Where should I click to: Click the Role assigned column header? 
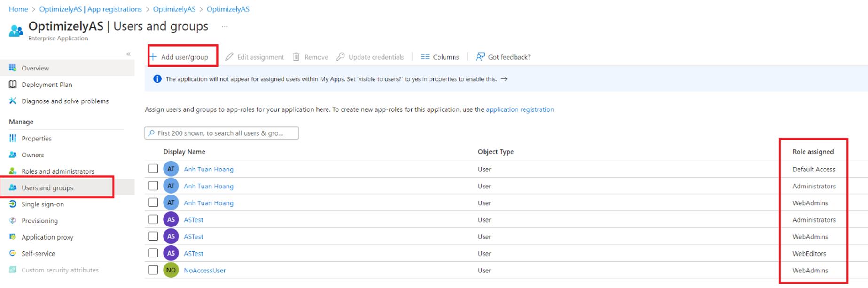click(813, 152)
